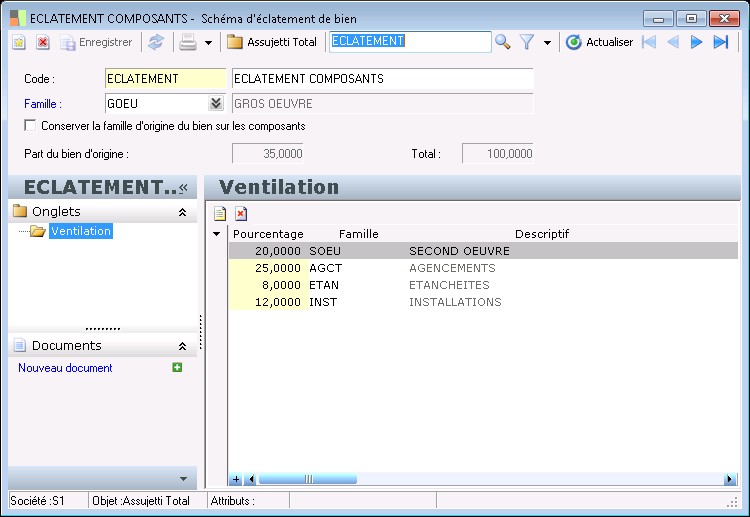Click the Société :S1 status bar entry

pos(47,501)
